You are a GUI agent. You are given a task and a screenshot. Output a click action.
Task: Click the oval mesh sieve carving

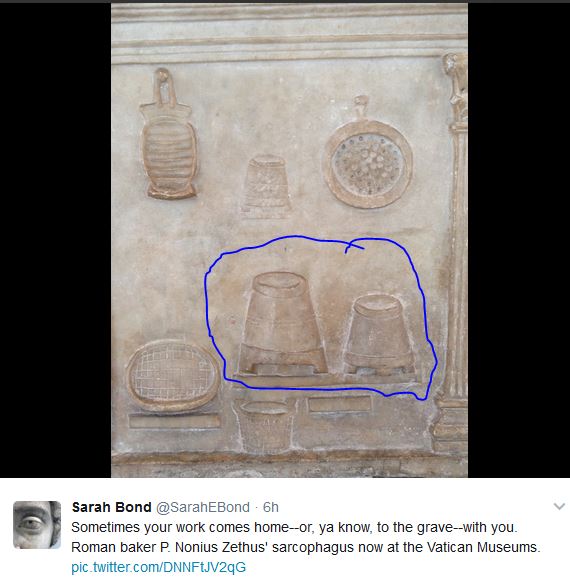coord(173,376)
